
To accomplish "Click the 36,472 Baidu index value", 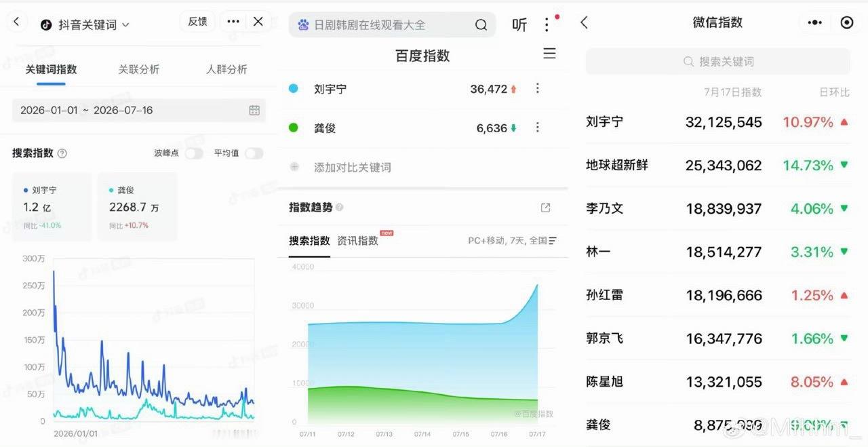I will point(488,89).
